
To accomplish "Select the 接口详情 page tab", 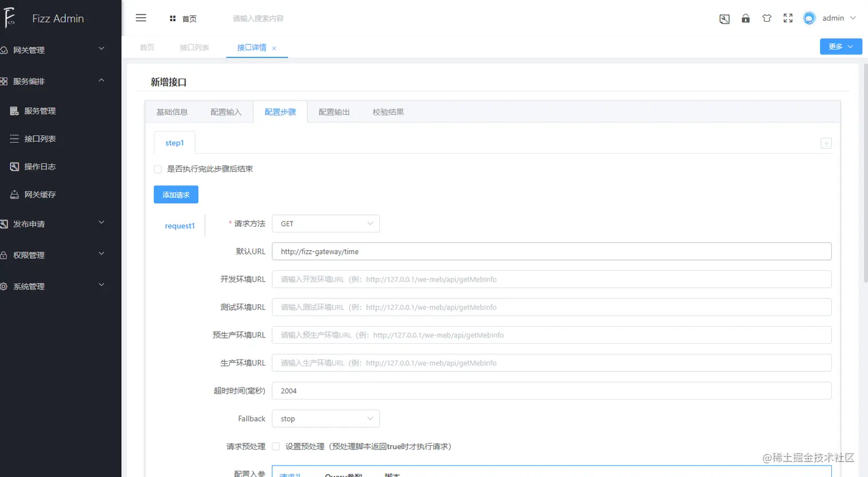I will click(251, 48).
